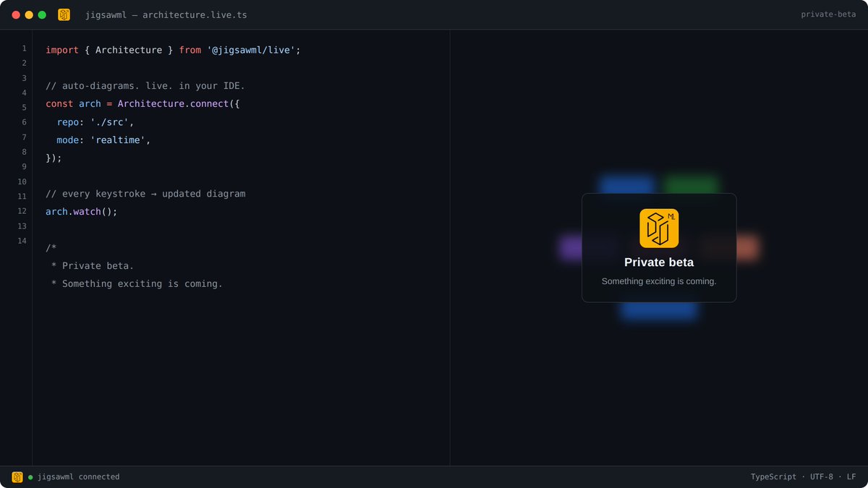Screen dimensions: 868x488
Task: Maximize the window with the green button
Action: click(x=42, y=14)
